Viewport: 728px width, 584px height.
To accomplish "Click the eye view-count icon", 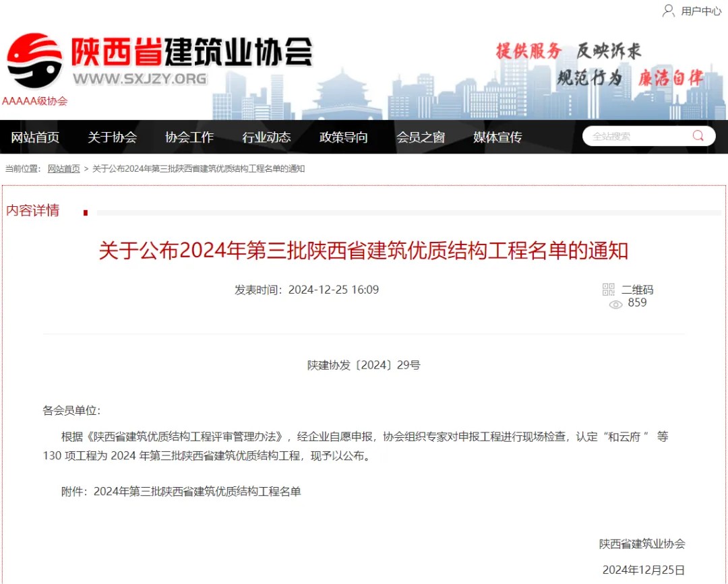I will click(615, 304).
